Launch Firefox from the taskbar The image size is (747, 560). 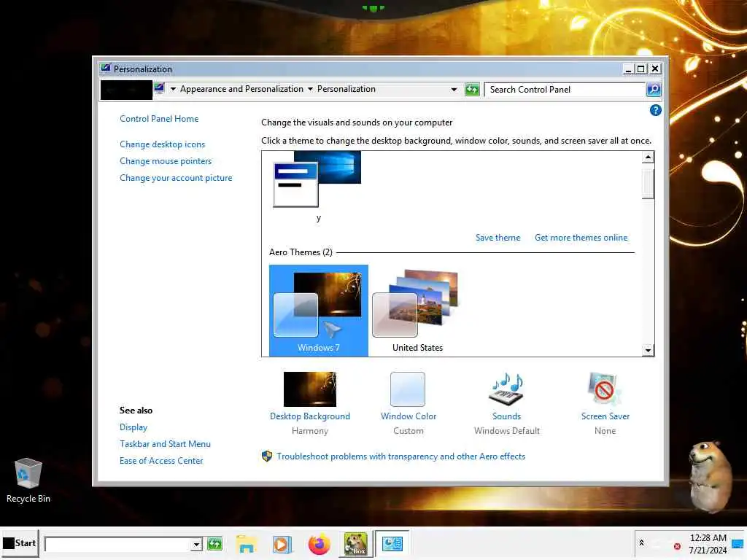point(319,544)
